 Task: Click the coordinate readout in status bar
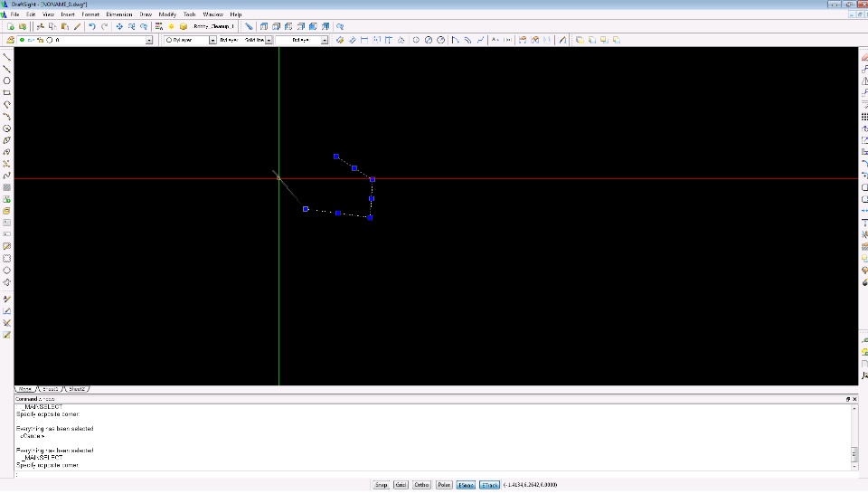[530, 485]
